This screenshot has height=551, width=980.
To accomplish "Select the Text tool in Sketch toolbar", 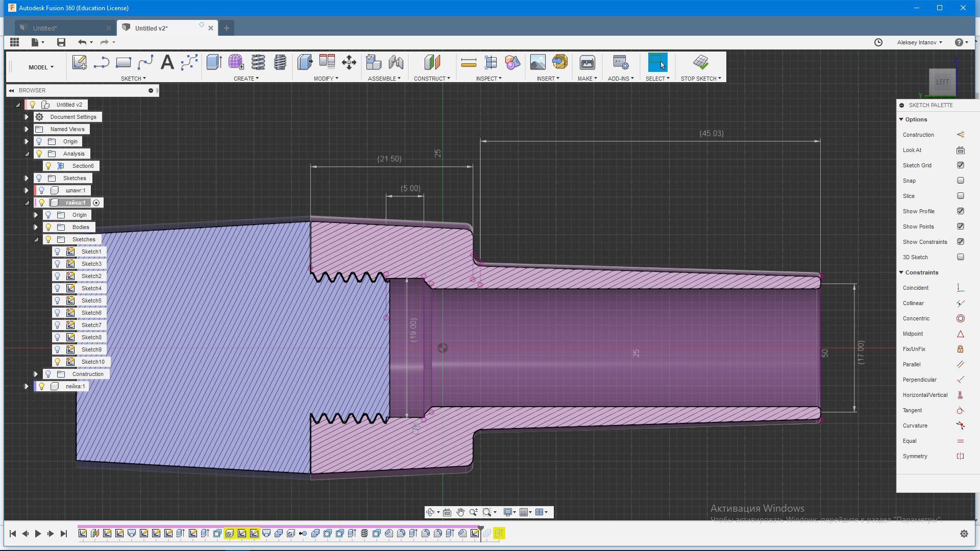I will 167,62.
